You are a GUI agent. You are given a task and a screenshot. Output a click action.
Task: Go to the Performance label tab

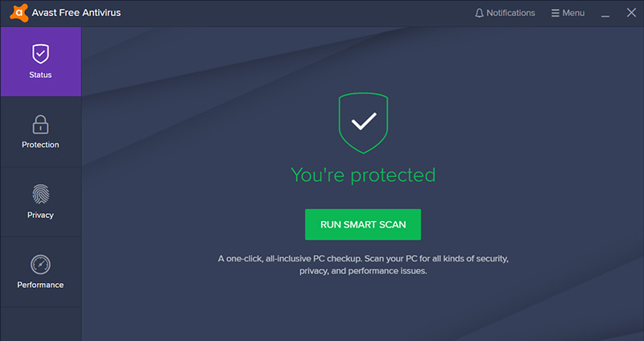pos(40,285)
